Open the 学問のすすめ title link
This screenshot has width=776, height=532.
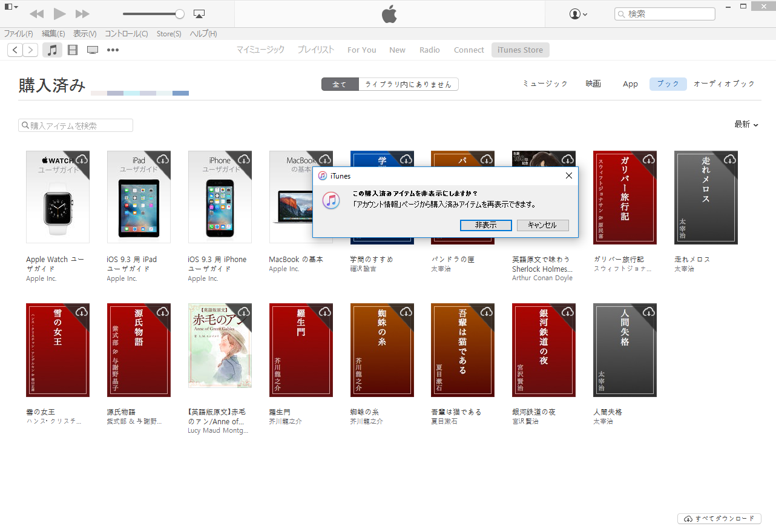point(372,259)
